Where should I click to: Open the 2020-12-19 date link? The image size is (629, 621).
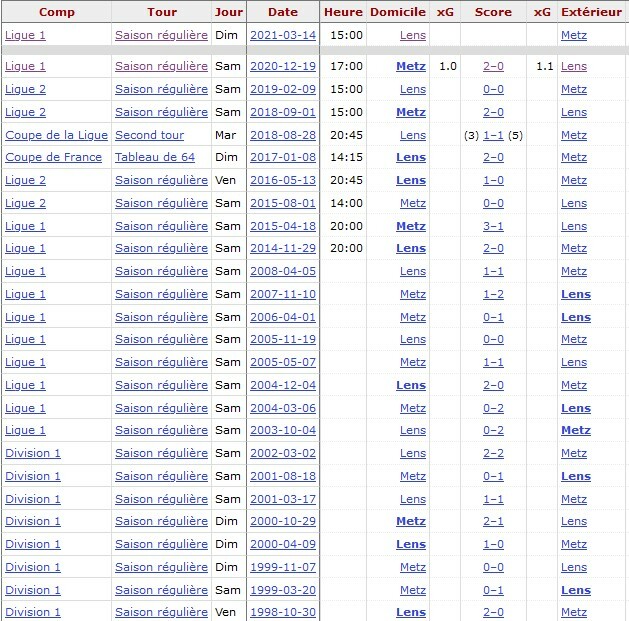point(283,66)
